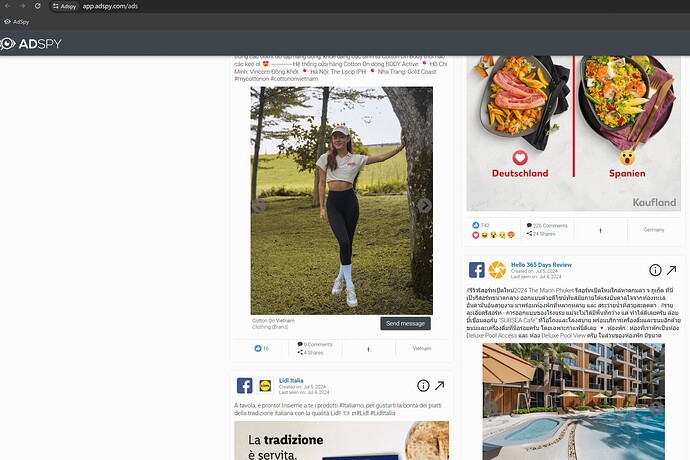Click Hello 365 Last seen on date
The width and height of the screenshot is (690, 460).
(x=536, y=276)
